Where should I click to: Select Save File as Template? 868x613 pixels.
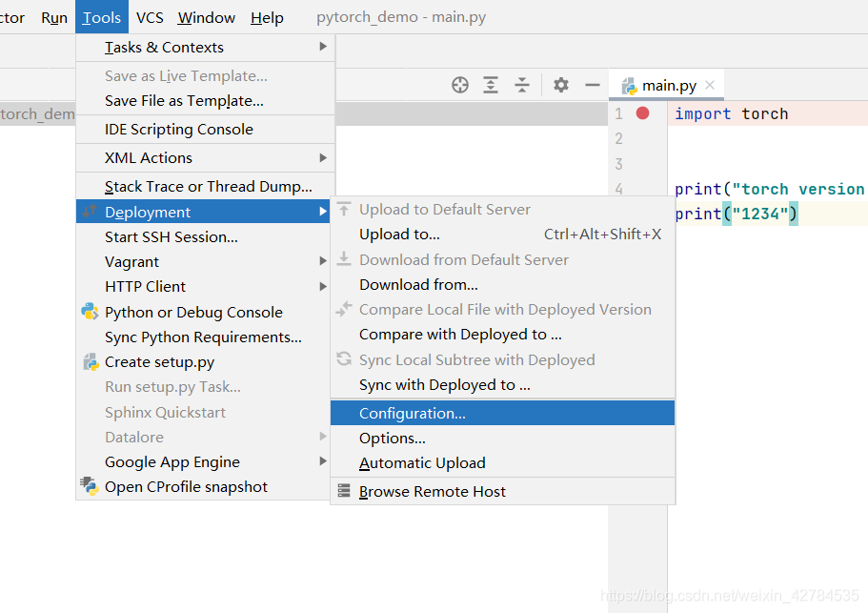[x=206, y=101]
